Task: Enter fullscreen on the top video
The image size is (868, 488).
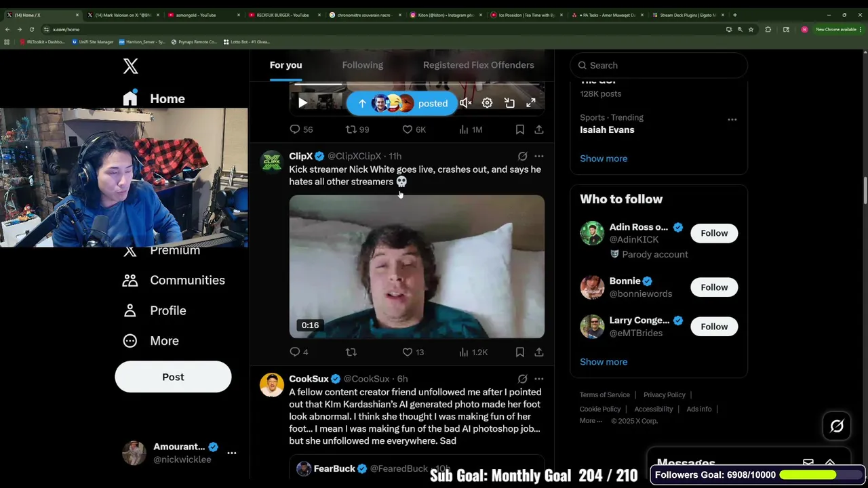Action: coord(531,103)
